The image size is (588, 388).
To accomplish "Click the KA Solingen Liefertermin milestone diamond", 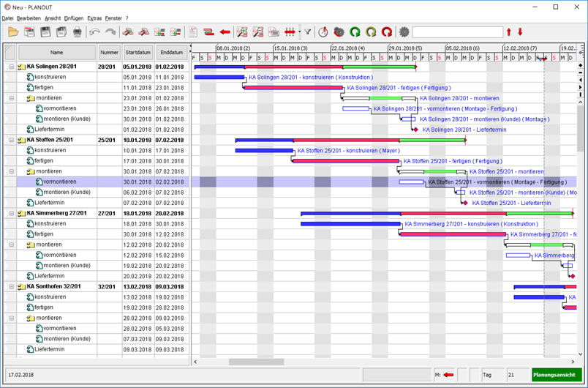I will 415,130.
